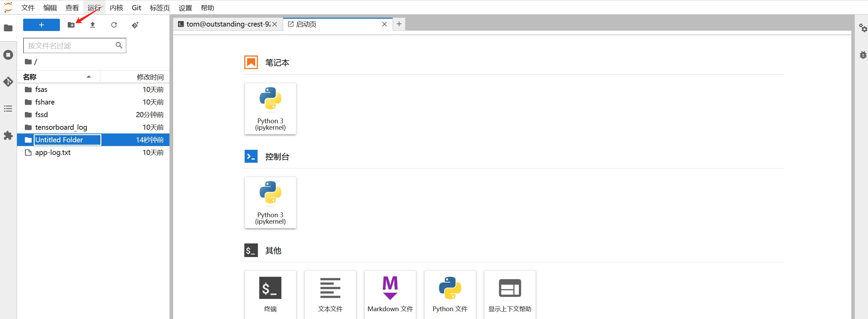Click 20分钟前 modified time of fssd

tap(150, 115)
